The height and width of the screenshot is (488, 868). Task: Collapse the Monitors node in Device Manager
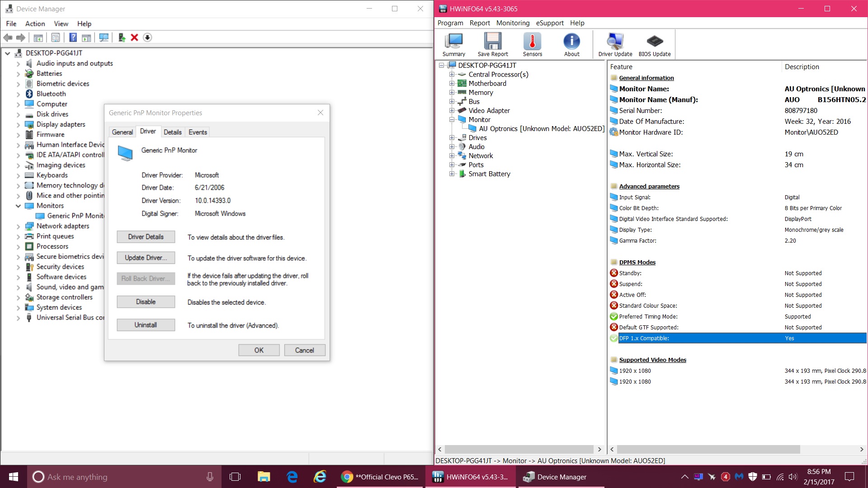click(x=18, y=206)
